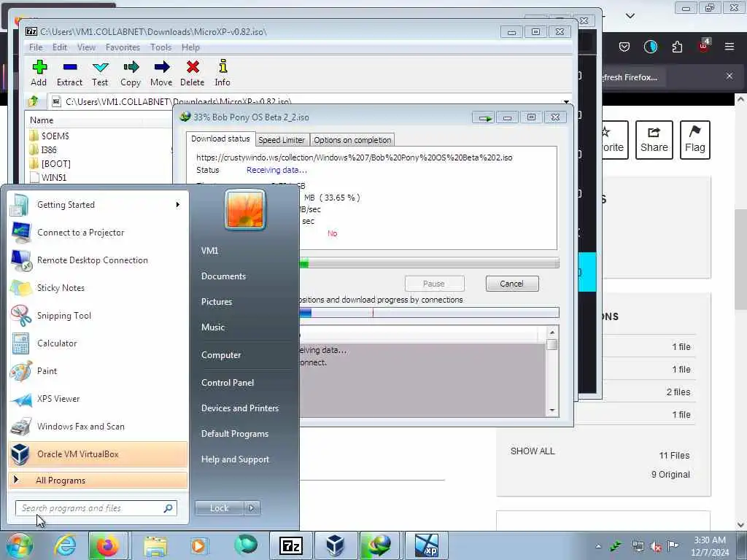
Task: Open the Edit menu in 7-Zip
Action: (x=60, y=47)
